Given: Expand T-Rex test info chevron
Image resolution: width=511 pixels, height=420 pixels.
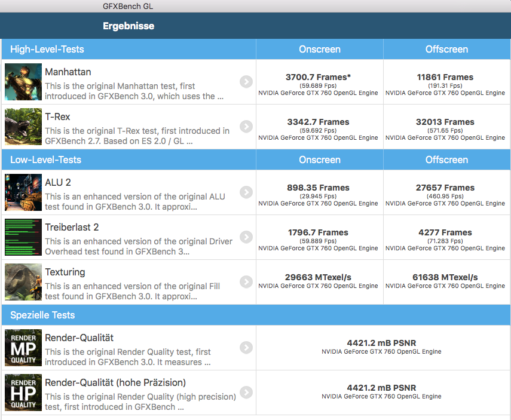Looking at the screenshot, I should pyautogui.click(x=246, y=127).
